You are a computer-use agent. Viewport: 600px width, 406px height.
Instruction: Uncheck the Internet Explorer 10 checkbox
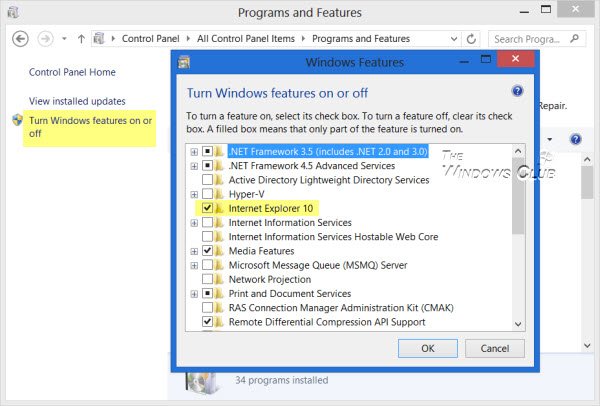[207, 208]
